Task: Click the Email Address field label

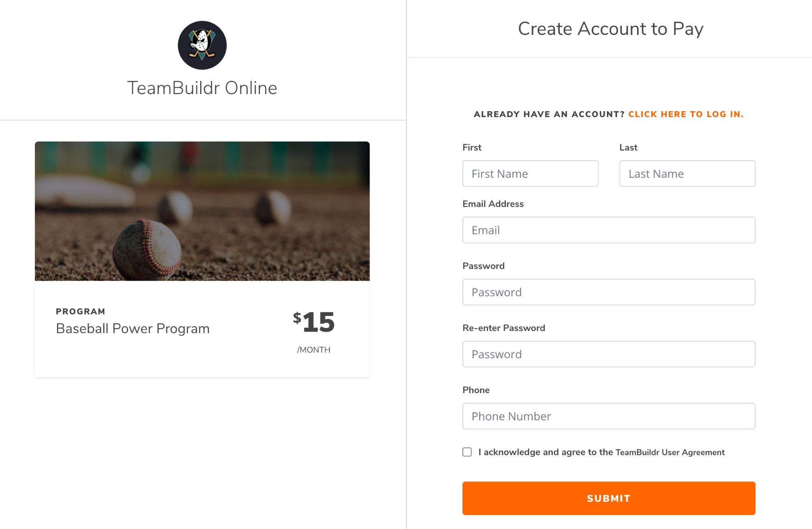Action: 493,204
